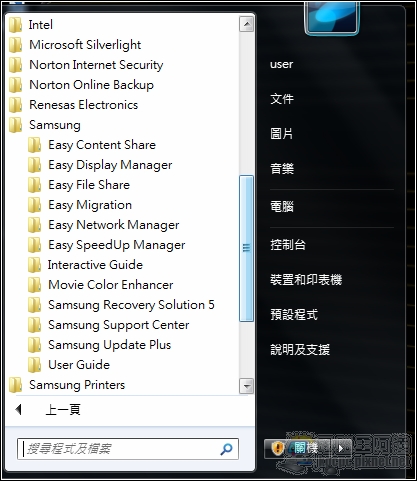Click the Samsung Printers folder icon
Screen dimensions: 417x481
click(15, 385)
